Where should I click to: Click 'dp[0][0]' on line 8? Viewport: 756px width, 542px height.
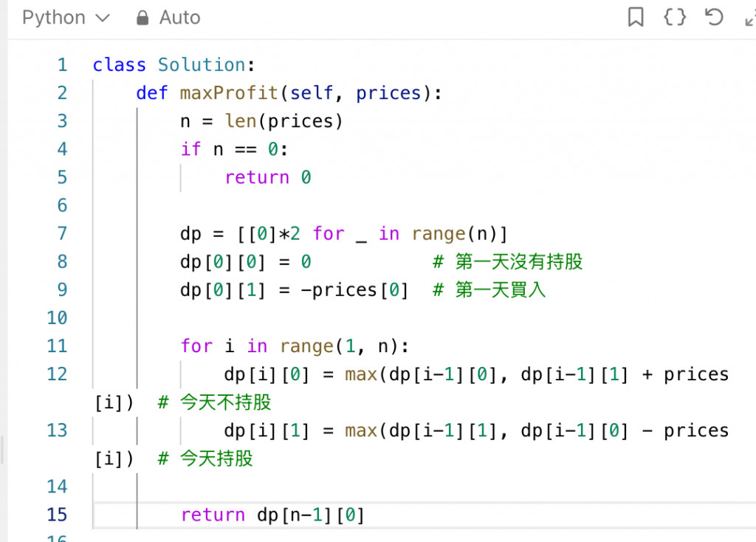[x=223, y=261]
